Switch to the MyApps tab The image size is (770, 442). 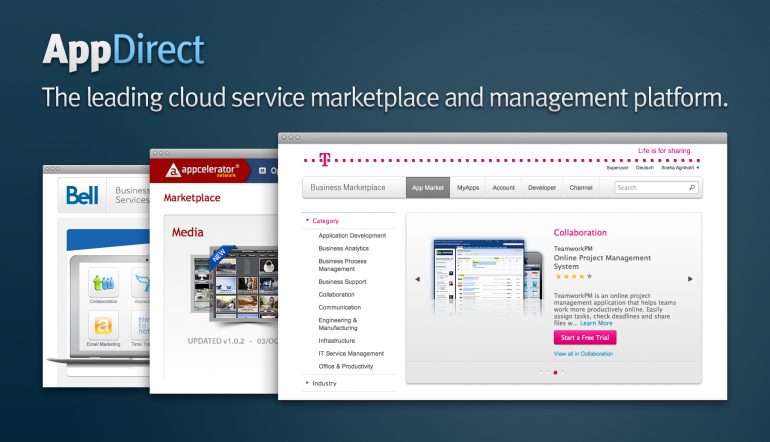click(x=468, y=187)
